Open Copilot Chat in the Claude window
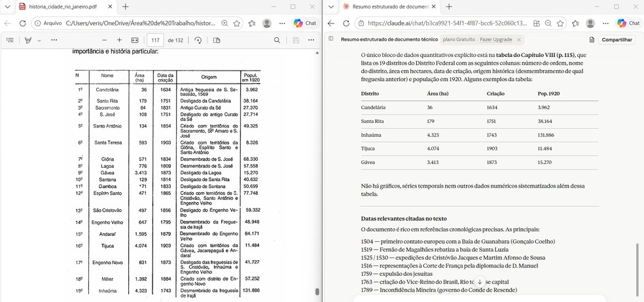This screenshot has width=644, height=302. click(x=628, y=24)
